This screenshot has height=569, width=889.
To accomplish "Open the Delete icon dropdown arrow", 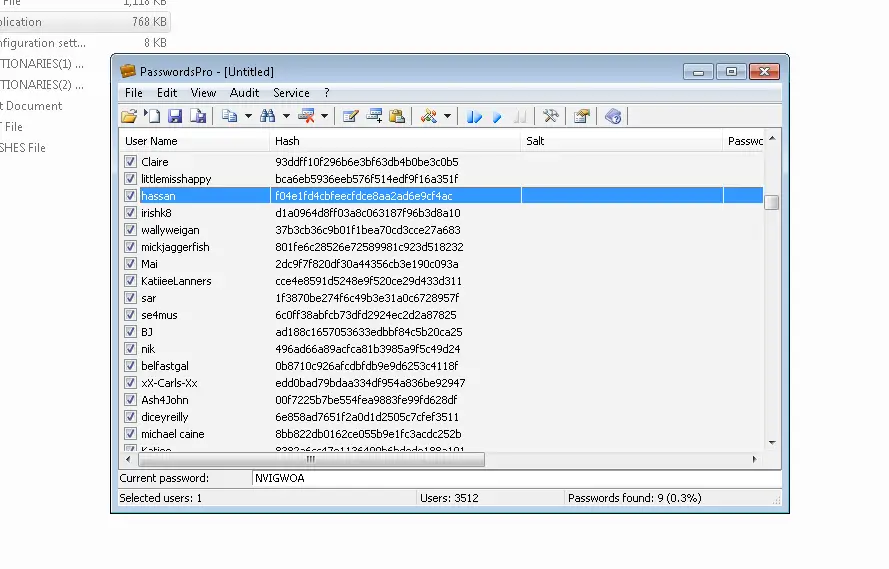I will [x=324, y=116].
